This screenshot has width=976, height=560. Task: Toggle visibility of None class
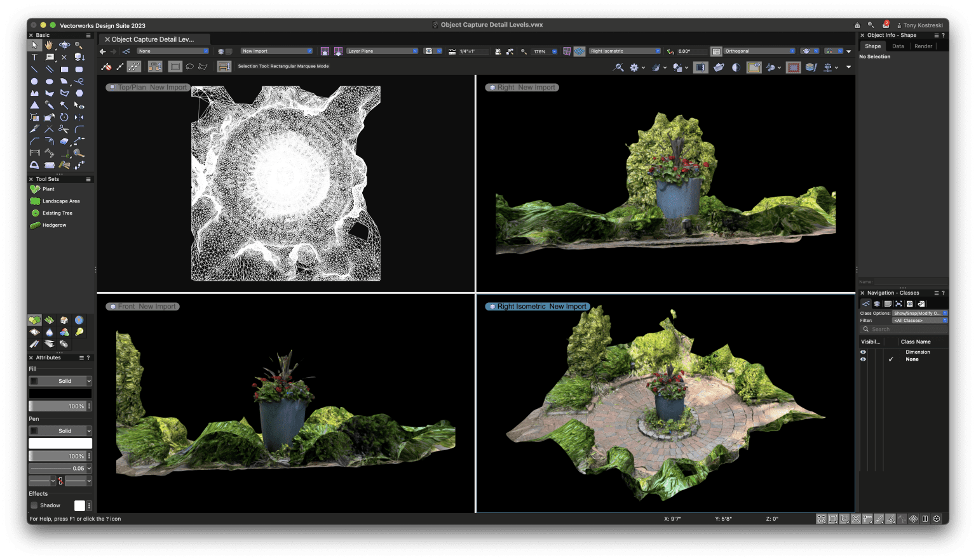[863, 359]
